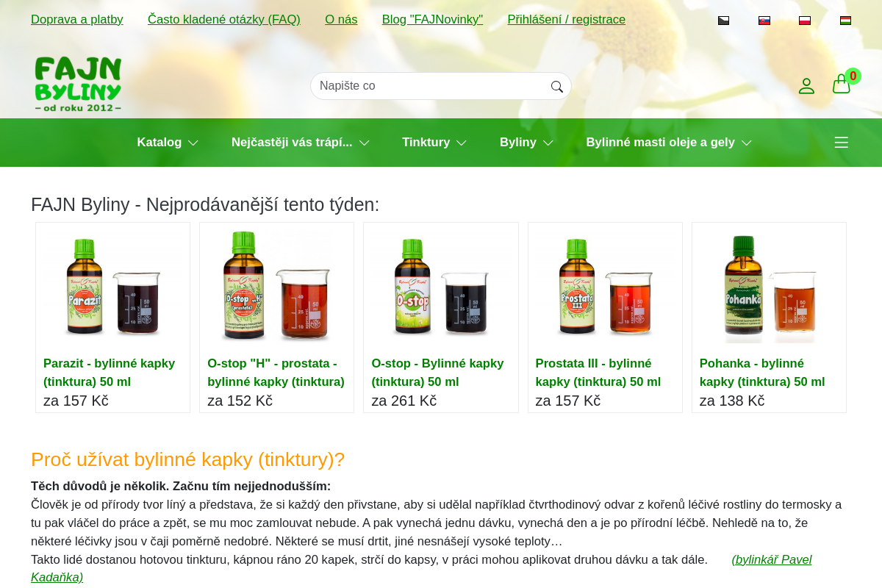
Task: Switch language using the Hungarian flag
Action: 846,21
